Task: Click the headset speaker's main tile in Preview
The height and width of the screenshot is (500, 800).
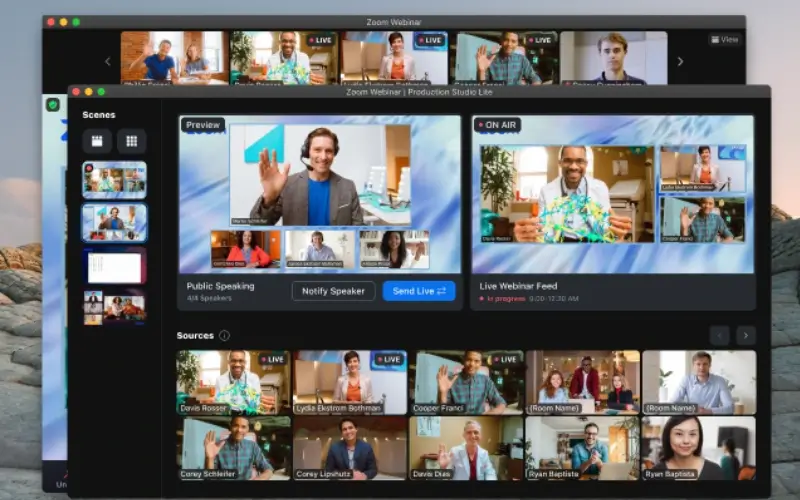Action: click(x=320, y=175)
